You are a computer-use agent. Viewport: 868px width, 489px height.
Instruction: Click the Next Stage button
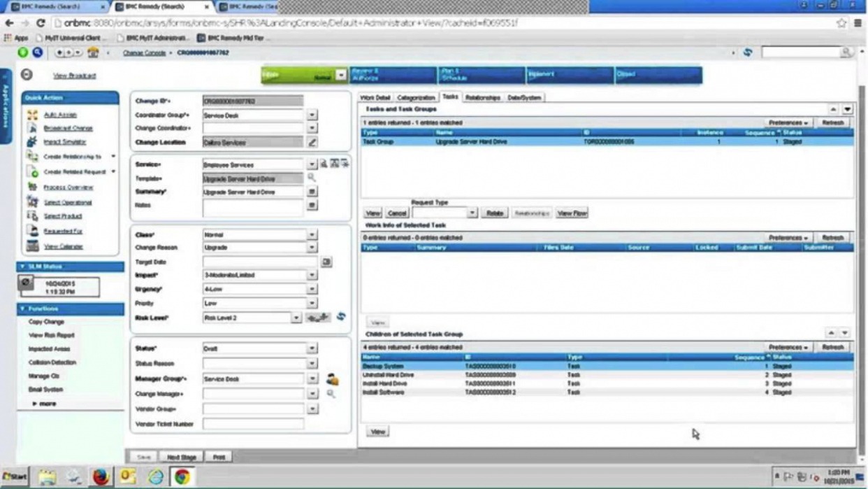pos(182,457)
